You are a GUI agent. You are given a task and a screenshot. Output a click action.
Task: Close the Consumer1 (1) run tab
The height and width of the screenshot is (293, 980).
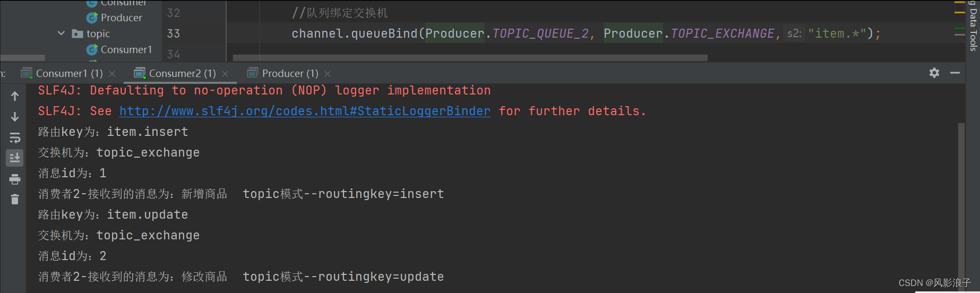coord(112,73)
